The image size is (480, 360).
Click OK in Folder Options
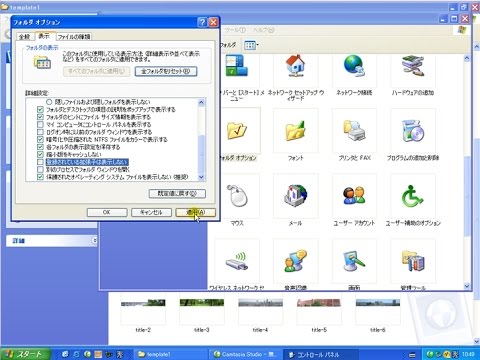click(x=107, y=212)
